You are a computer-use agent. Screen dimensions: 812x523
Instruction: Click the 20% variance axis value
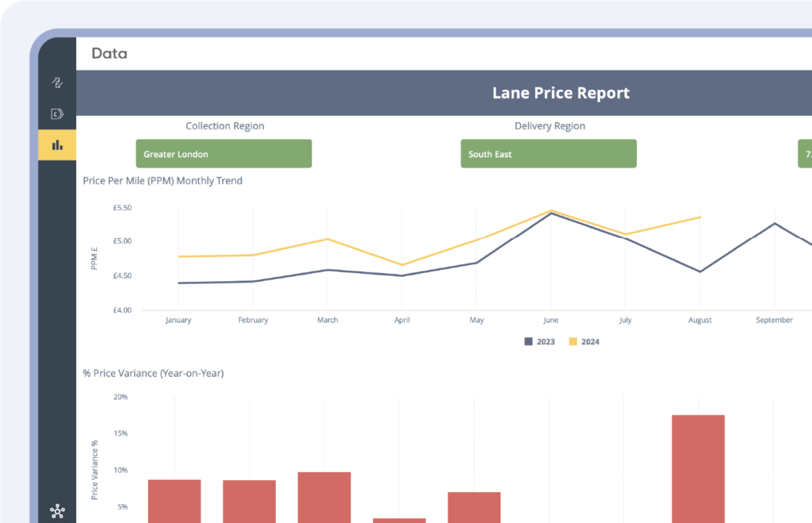(121, 397)
